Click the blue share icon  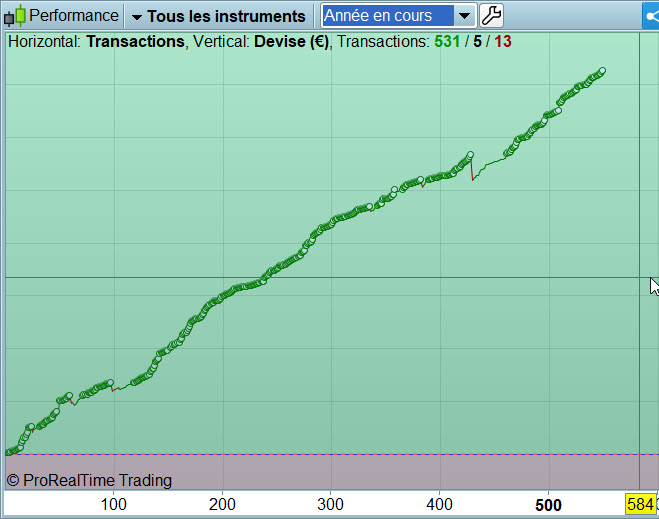click(651, 16)
